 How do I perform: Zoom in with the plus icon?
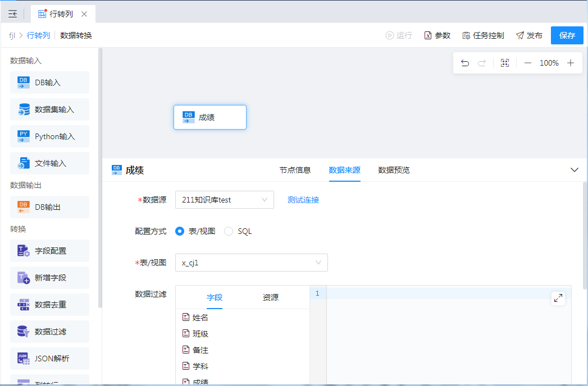pyautogui.click(x=571, y=63)
